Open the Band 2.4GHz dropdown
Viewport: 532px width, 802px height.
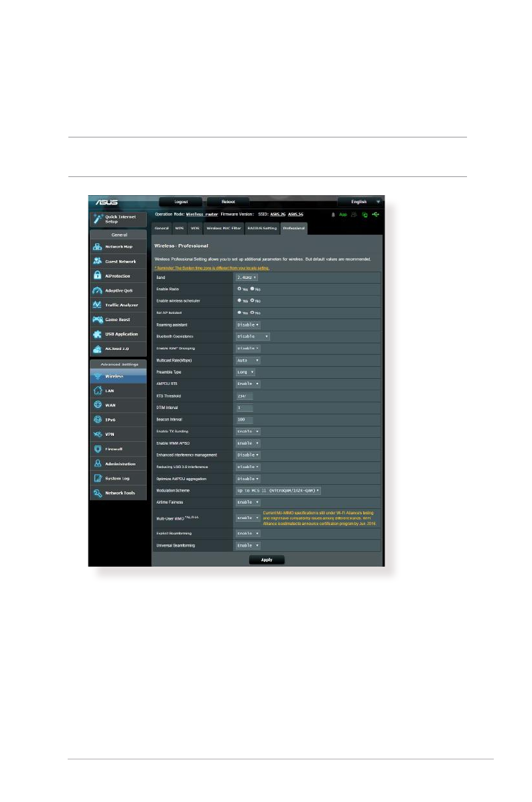coord(247,277)
